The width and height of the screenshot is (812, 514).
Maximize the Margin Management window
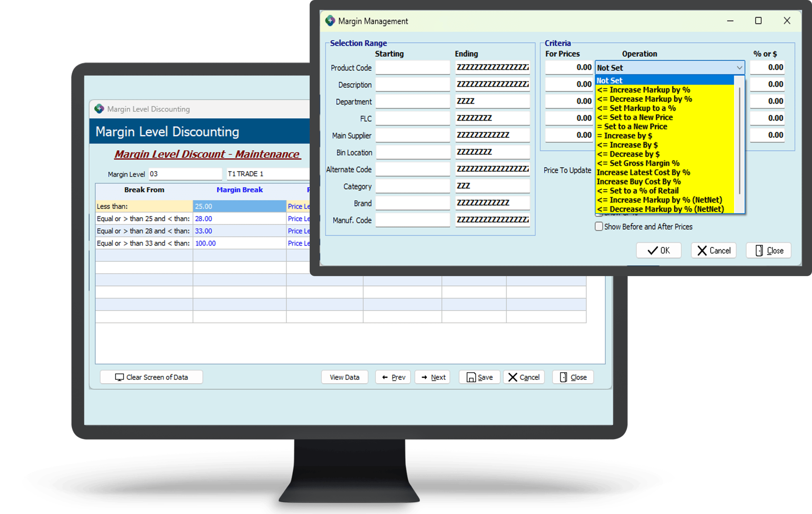point(758,21)
